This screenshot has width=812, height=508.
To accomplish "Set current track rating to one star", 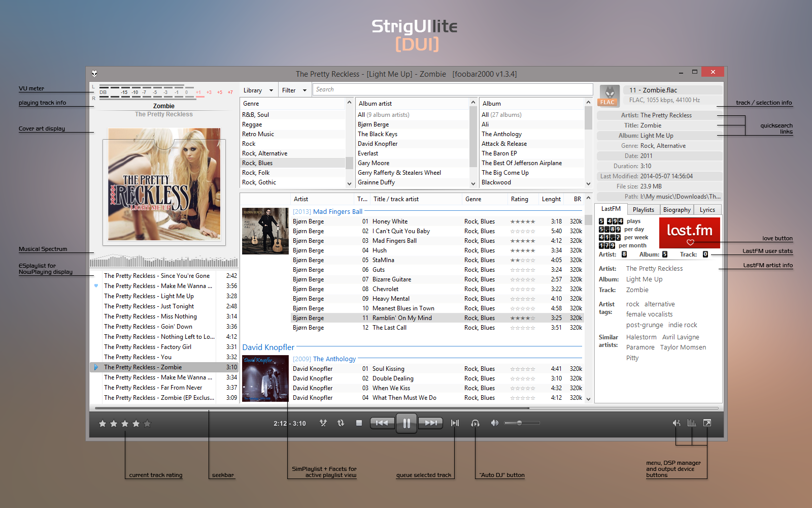I will pyautogui.click(x=103, y=424).
